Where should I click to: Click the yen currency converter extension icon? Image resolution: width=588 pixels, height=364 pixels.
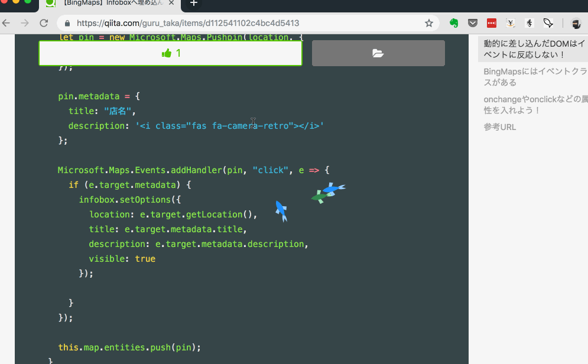coord(511,22)
